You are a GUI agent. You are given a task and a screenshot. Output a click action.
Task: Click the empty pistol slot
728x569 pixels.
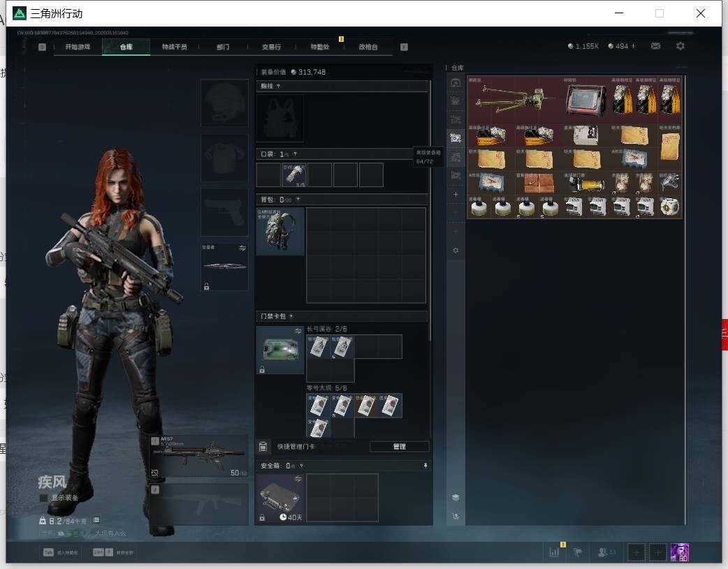[x=224, y=212]
